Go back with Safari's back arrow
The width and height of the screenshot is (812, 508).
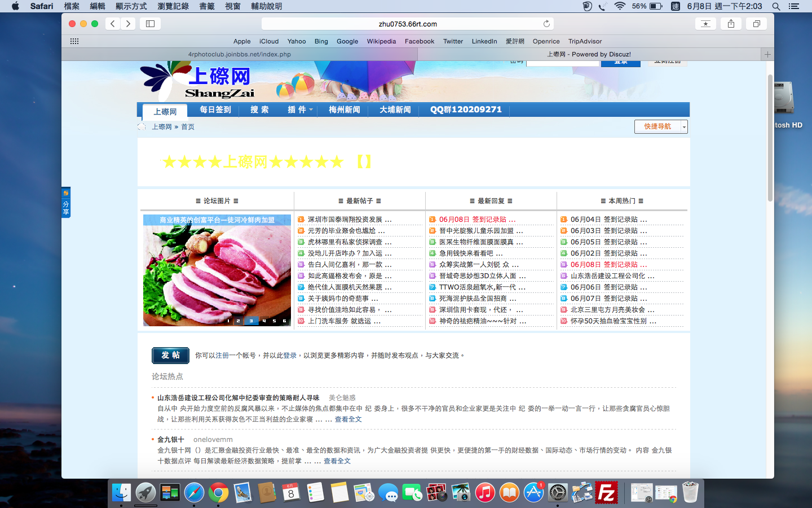click(113, 24)
